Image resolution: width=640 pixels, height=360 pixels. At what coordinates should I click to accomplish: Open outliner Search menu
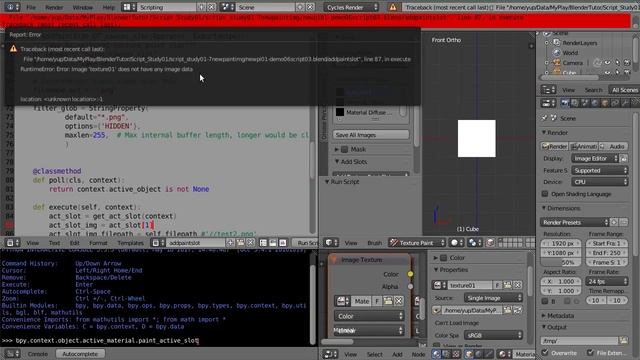(593, 90)
